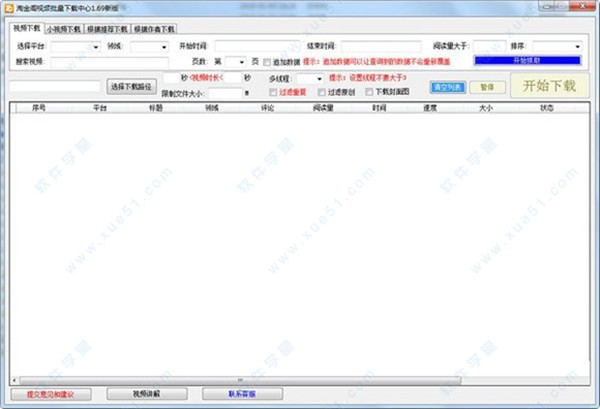
Task: Click the 平台 column header
Action: [x=100, y=108]
